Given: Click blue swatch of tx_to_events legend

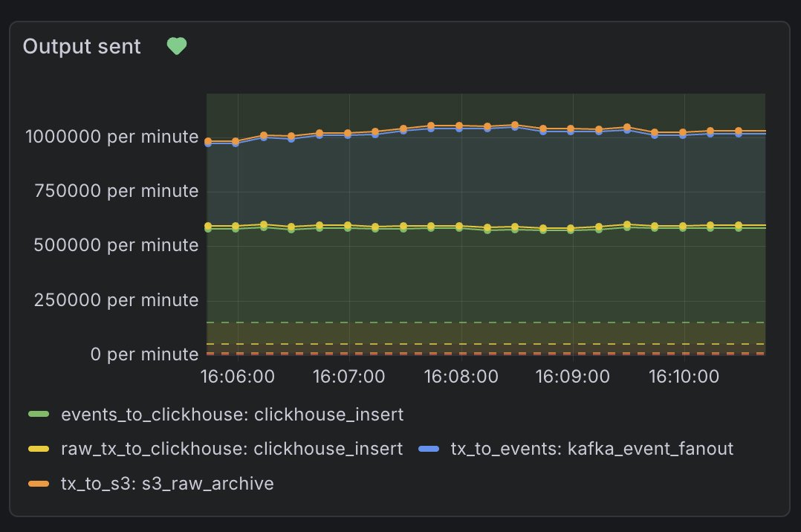Looking at the screenshot, I should pyautogui.click(x=429, y=450).
